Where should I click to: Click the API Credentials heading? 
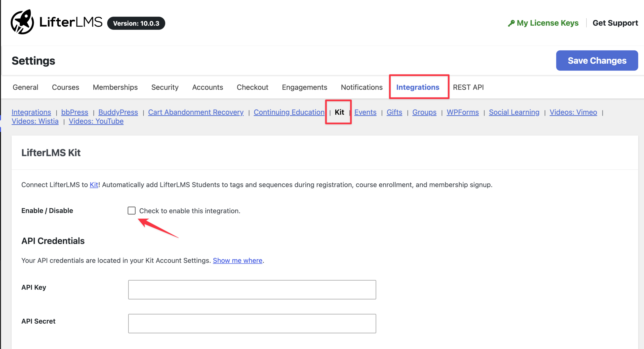[x=53, y=241]
